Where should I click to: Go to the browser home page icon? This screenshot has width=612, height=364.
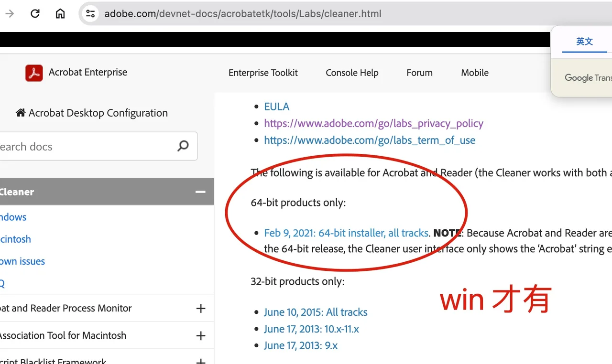tap(60, 13)
